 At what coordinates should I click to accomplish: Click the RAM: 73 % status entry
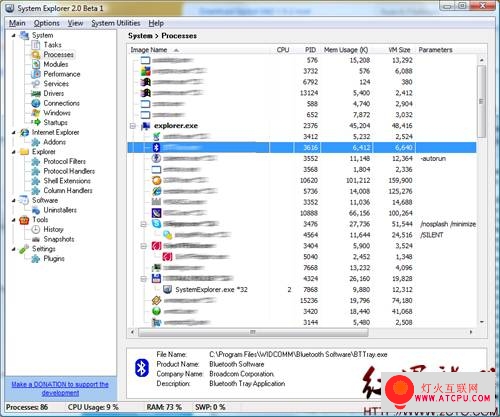point(164,407)
